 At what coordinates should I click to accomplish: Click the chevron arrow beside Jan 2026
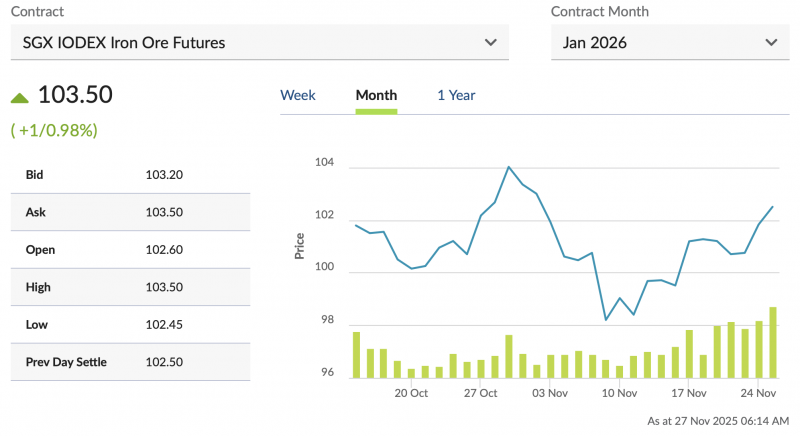tap(770, 42)
